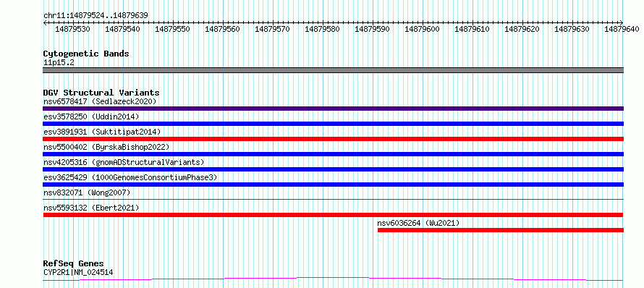Click ruler position 14879640
The height and width of the screenshot is (288, 644).
click(622, 29)
